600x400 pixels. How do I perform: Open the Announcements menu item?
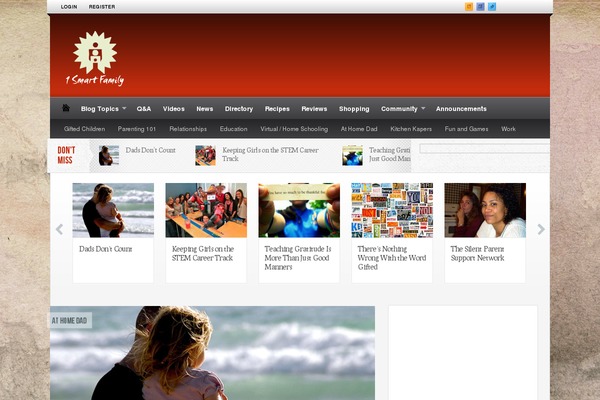(x=461, y=109)
